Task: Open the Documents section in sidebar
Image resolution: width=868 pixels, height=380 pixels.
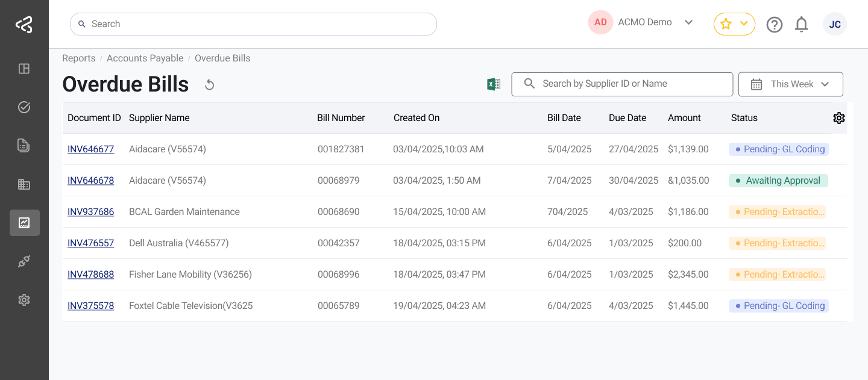Action: pyautogui.click(x=24, y=145)
